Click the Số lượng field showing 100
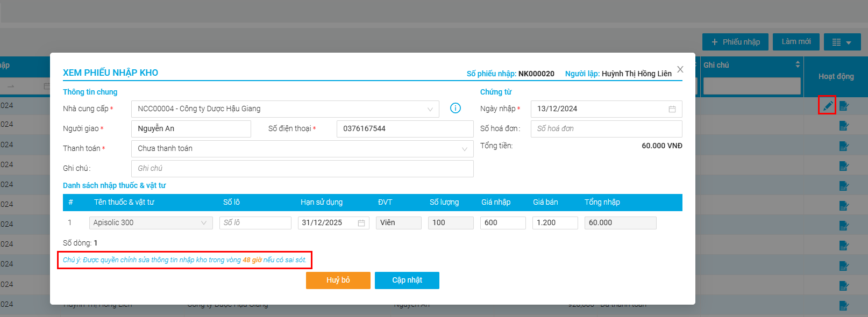Viewport: 868px width, 317px height. tap(451, 223)
